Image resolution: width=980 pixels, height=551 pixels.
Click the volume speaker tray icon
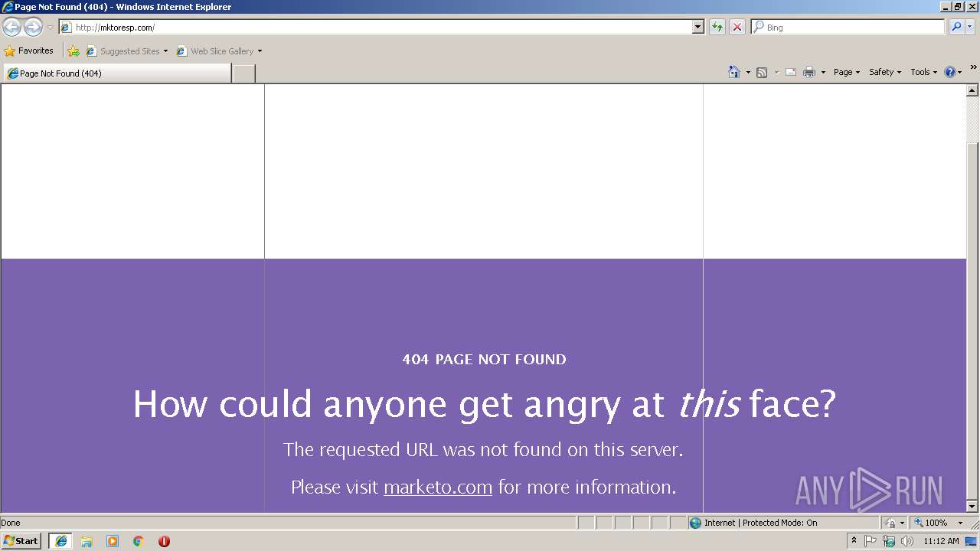coord(907,541)
